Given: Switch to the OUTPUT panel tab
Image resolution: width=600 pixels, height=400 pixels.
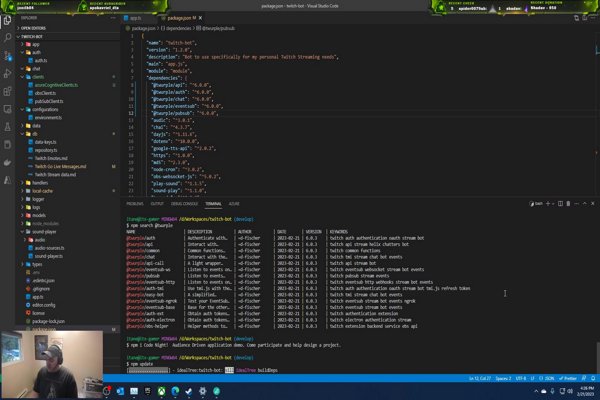Looking at the screenshot, I should coord(157,204).
